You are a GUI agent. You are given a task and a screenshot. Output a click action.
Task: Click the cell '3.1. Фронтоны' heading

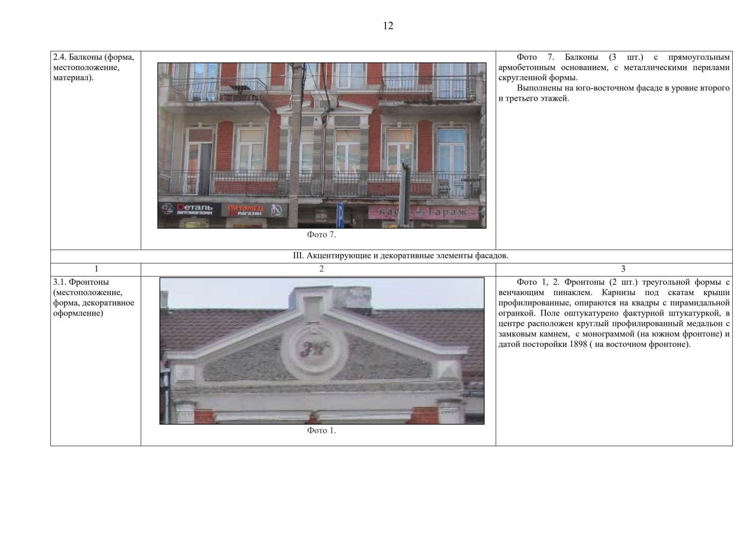click(x=96, y=361)
